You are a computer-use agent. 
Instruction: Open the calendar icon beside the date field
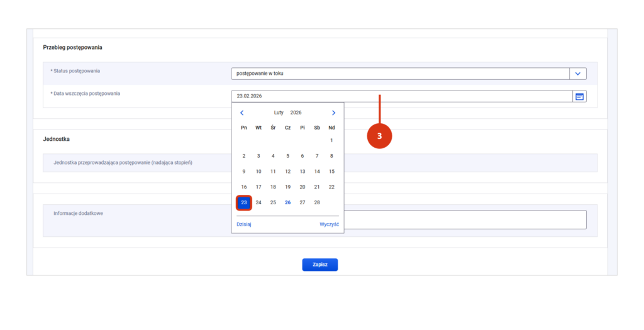click(x=579, y=96)
